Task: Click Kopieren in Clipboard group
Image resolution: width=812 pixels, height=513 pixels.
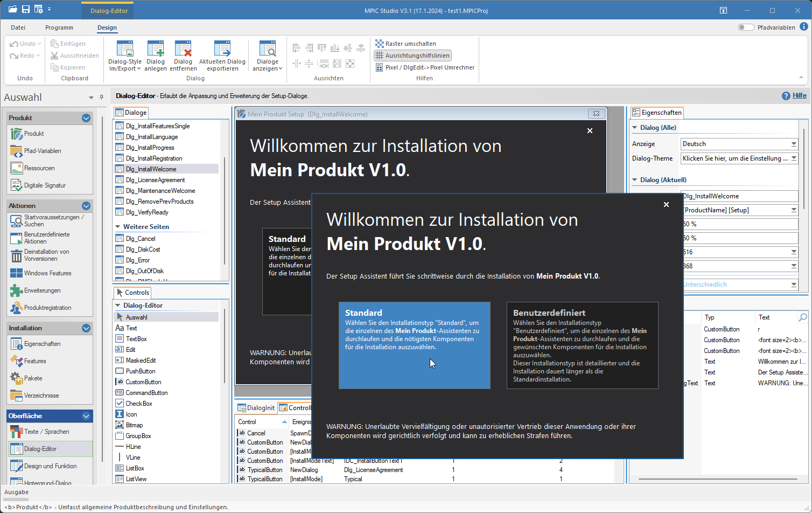Action: (x=68, y=67)
